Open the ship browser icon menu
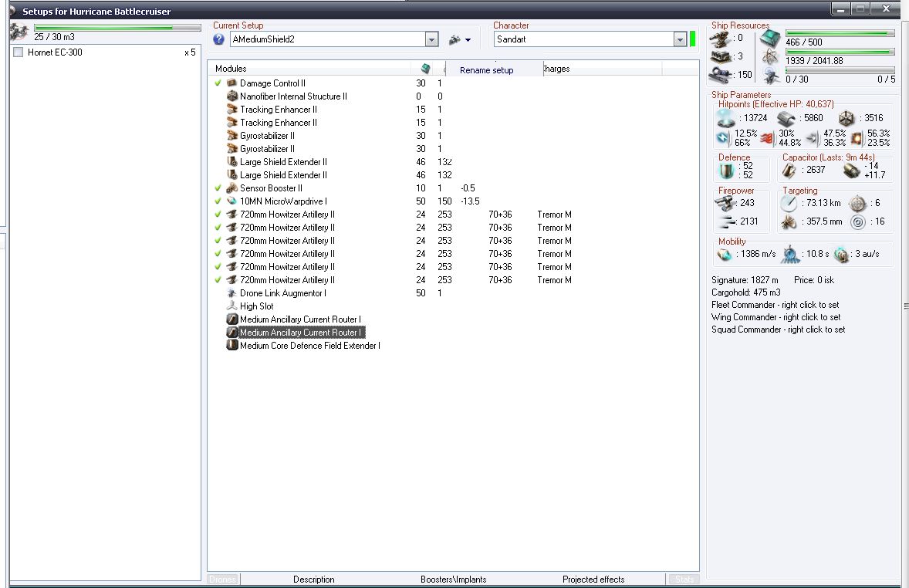 455,39
